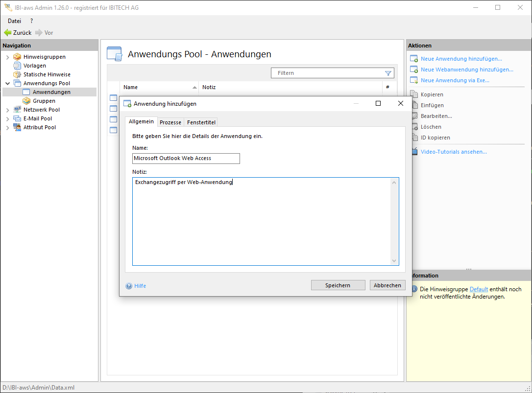Click the green Zurück back arrow

[7, 33]
